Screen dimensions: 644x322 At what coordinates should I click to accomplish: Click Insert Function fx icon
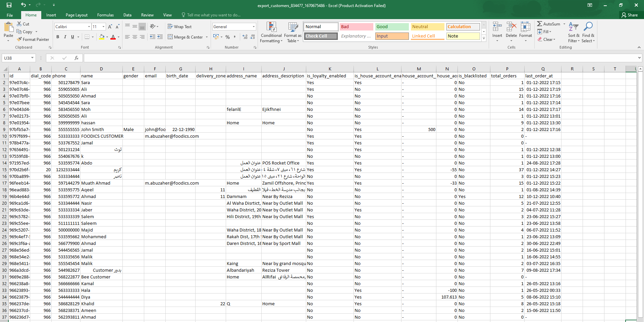click(76, 58)
